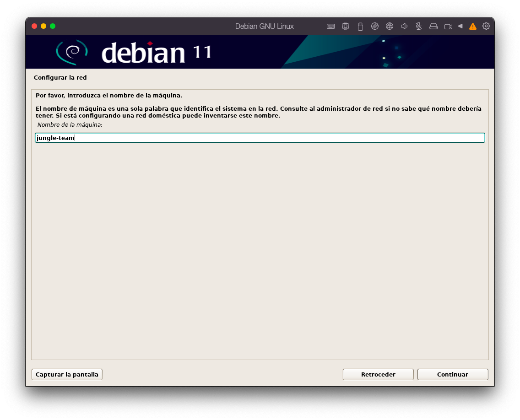Open the camera icon in the toolbar
520x420 pixels.
tap(449, 27)
